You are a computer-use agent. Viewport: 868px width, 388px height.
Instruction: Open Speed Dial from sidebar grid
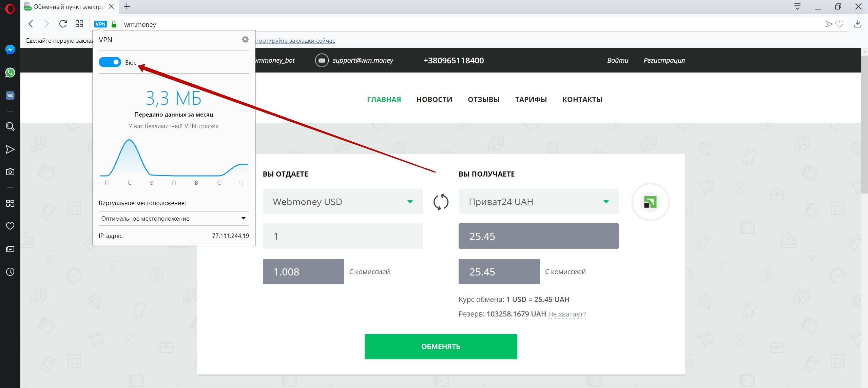[10, 203]
